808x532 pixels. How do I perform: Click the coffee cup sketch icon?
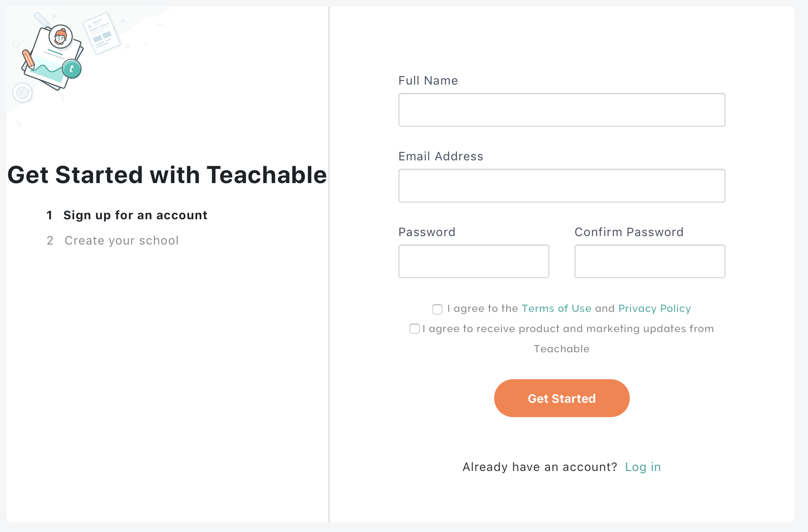tap(22, 92)
